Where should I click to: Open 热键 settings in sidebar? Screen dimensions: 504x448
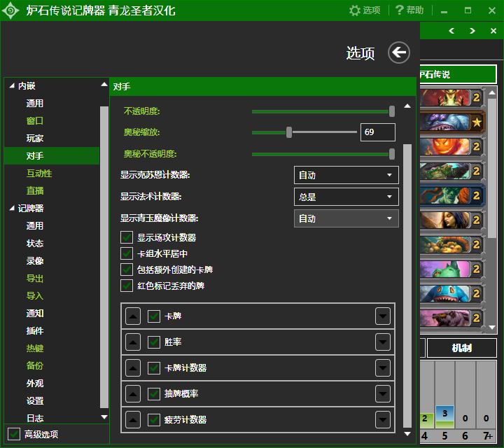35,348
